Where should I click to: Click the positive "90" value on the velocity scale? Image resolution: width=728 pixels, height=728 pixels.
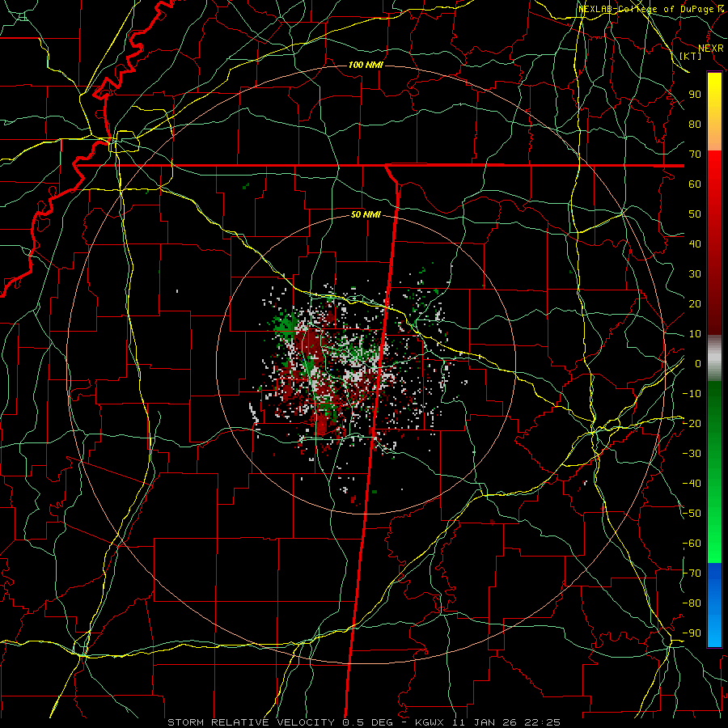[x=695, y=95]
